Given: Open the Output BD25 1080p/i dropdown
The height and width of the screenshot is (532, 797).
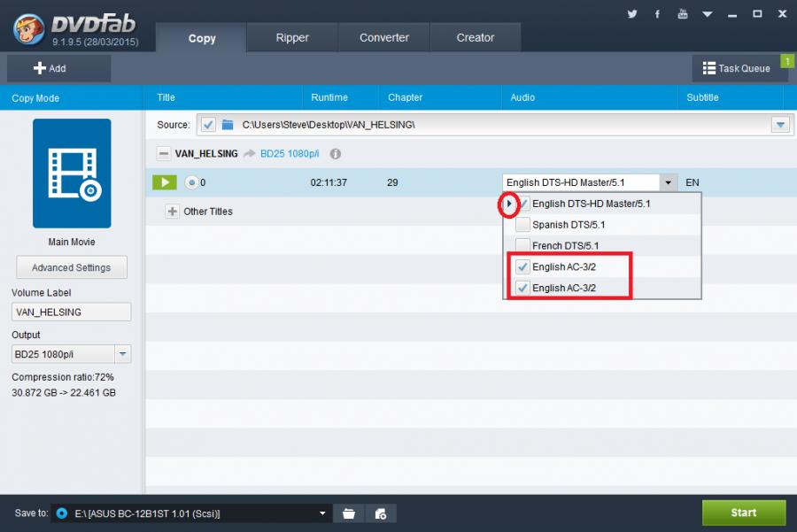Looking at the screenshot, I should point(71,354).
